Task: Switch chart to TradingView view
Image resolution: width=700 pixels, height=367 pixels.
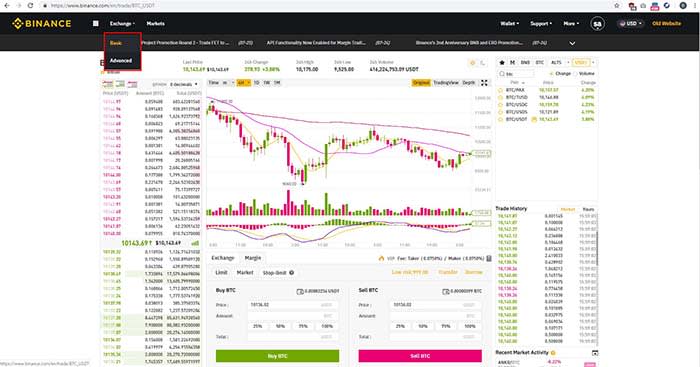Action: point(446,83)
